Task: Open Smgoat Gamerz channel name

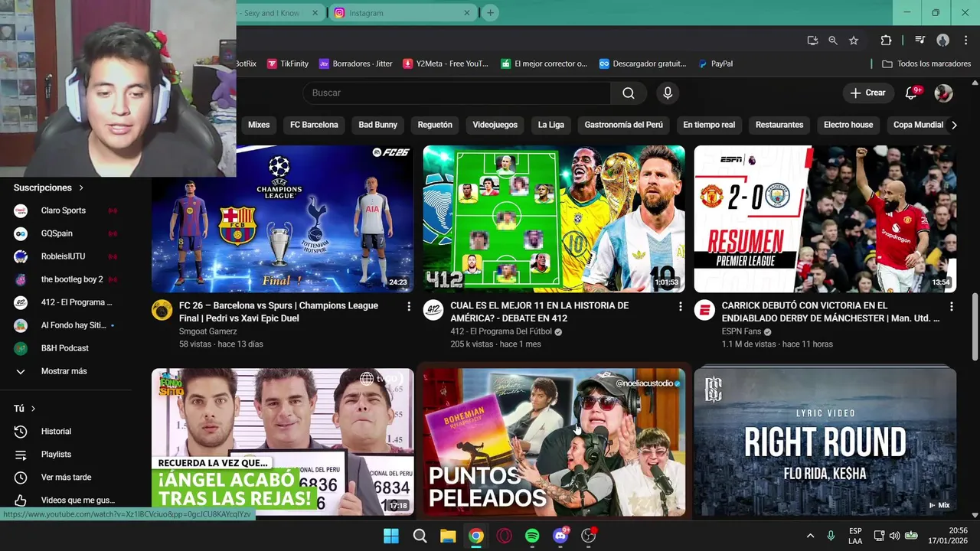Action: [x=207, y=331]
